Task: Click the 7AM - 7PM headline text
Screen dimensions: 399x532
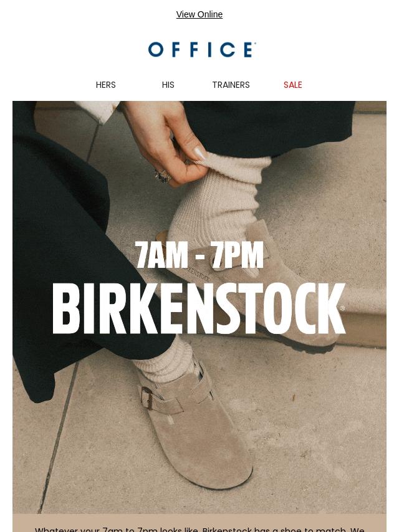Action: click(199, 255)
